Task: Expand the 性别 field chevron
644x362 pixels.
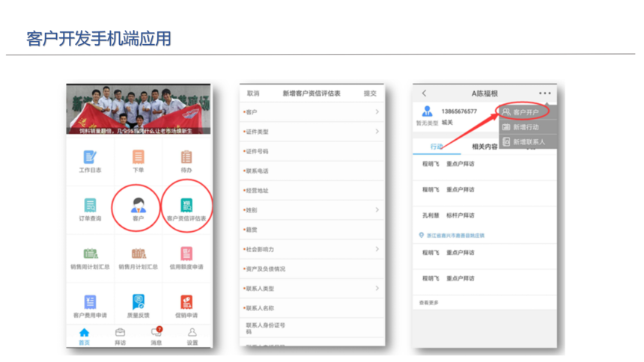Action: tap(377, 209)
